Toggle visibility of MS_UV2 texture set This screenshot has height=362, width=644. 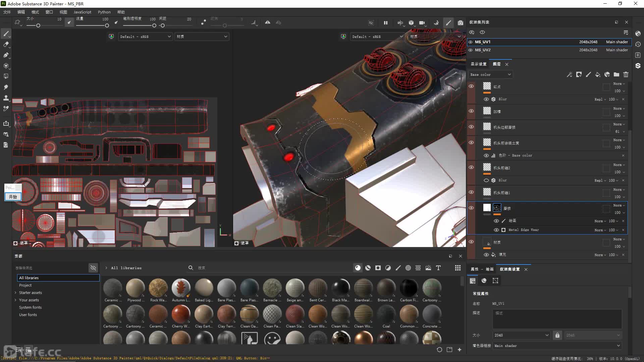click(x=470, y=50)
